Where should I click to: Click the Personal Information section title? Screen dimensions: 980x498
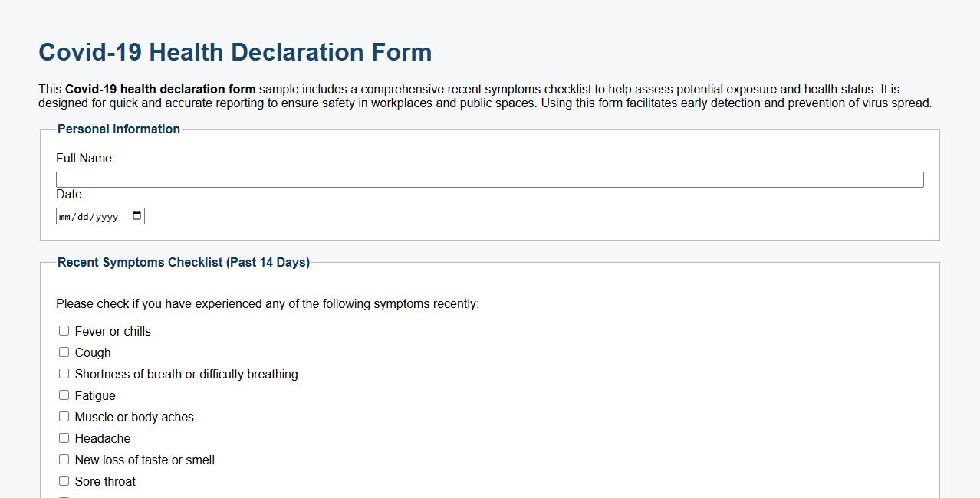coord(118,129)
